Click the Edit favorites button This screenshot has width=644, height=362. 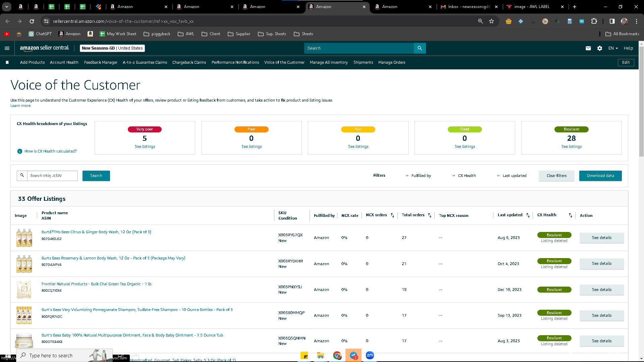[626, 62]
